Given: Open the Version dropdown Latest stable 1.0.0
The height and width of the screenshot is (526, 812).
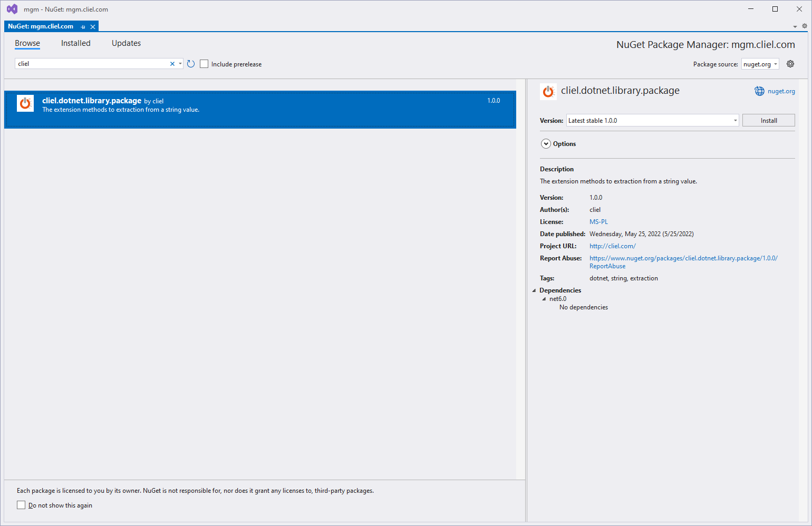Looking at the screenshot, I should point(653,120).
